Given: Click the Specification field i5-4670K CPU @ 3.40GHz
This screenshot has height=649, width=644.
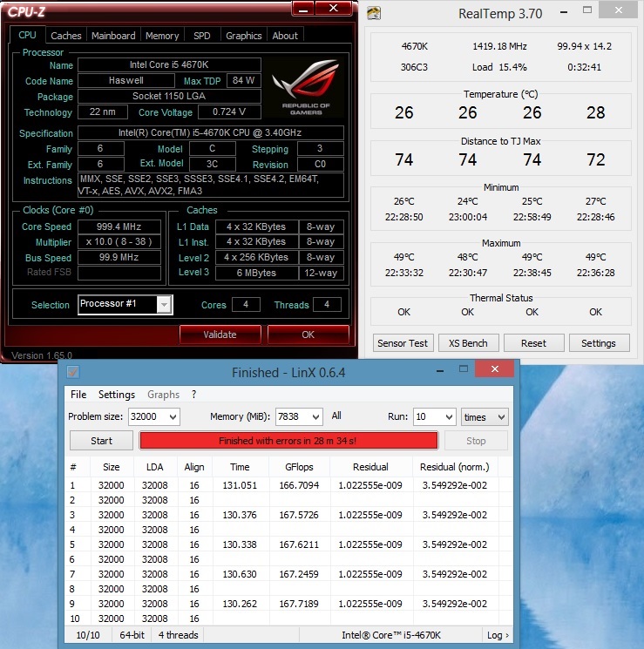Looking at the screenshot, I should point(211,132).
